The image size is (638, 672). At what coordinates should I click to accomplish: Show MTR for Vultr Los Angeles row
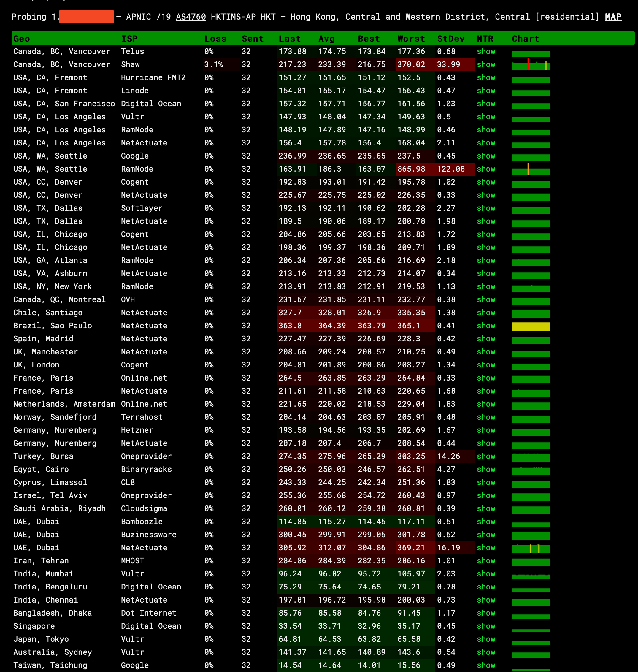486,117
